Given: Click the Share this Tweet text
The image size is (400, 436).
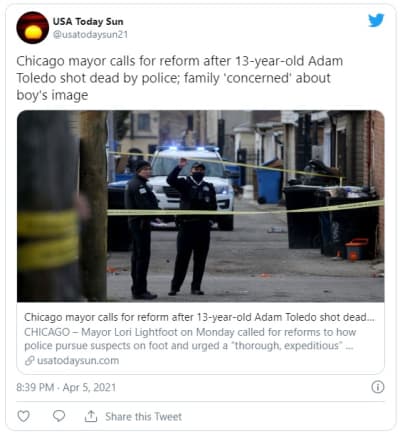Looking at the screenshot, I should pos(143,416).
